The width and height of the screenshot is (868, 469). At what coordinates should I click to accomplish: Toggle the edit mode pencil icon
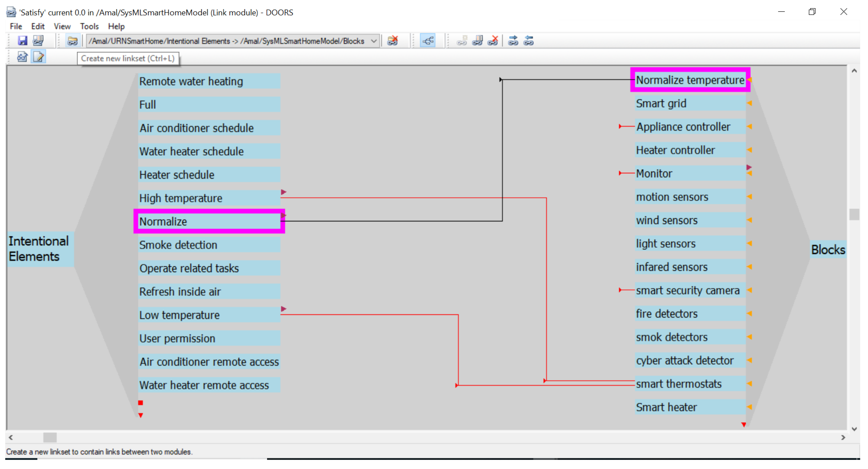[x=38, y=57]
